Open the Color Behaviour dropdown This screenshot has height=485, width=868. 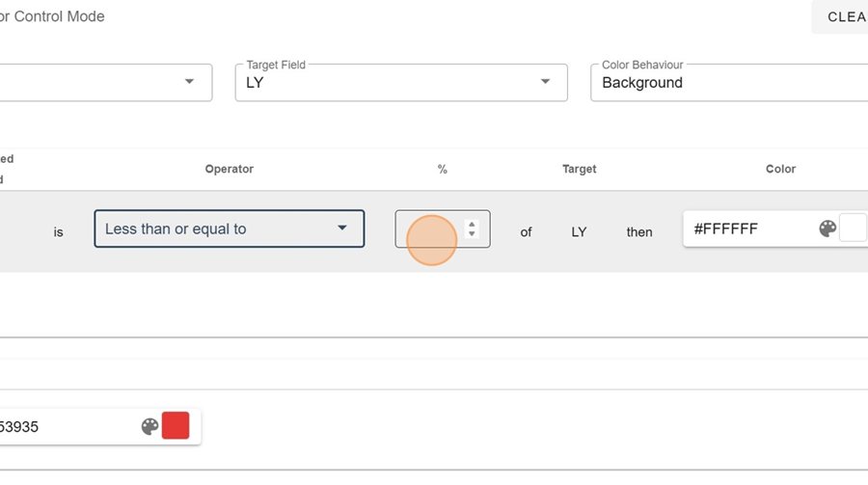[x=723, y=83]
